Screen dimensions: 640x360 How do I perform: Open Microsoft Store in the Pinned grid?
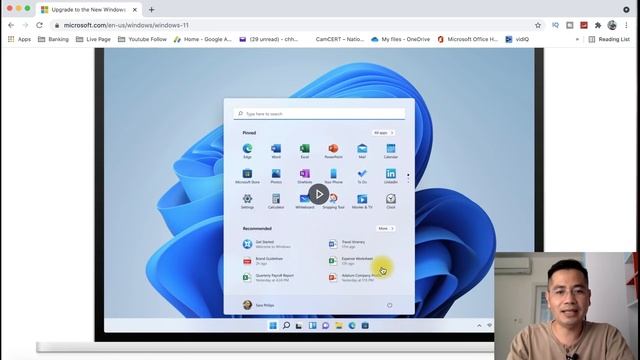point(247,176)
